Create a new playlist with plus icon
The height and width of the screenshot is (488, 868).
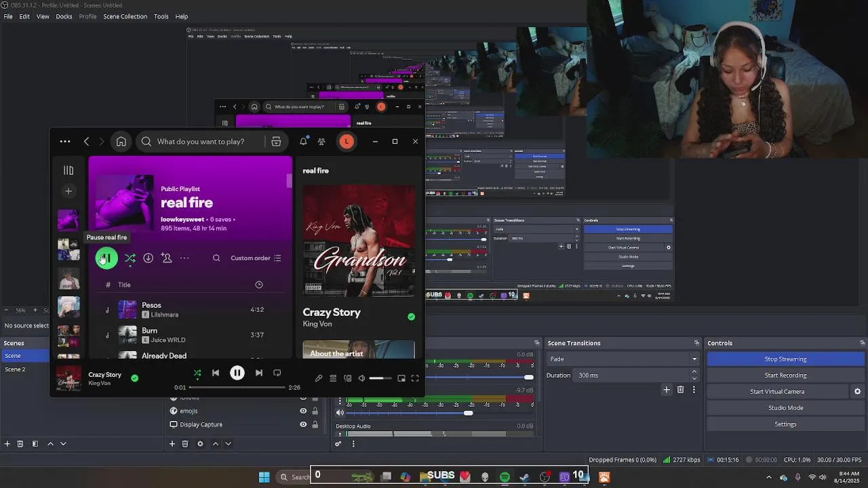pyautogui.click(x=68, y=191)
